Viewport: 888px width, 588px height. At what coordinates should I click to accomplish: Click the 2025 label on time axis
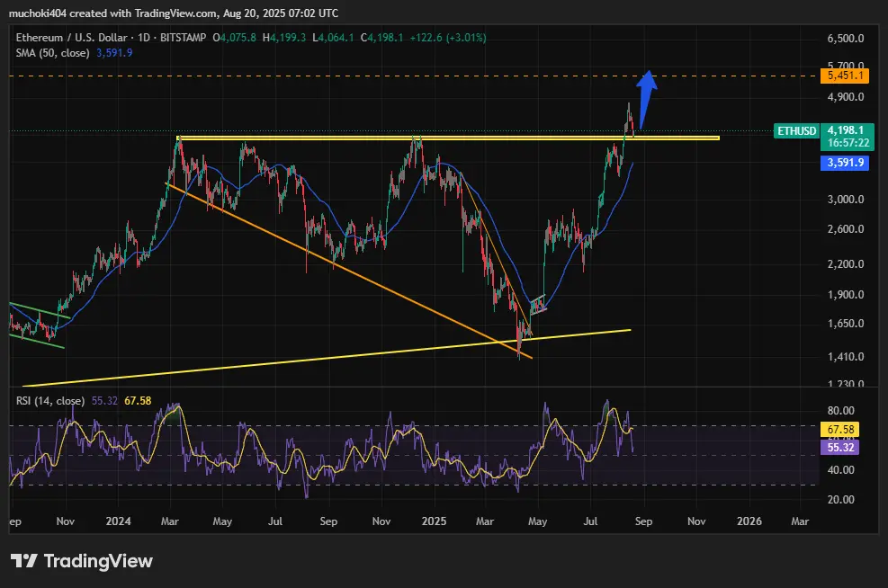point(434,521)
